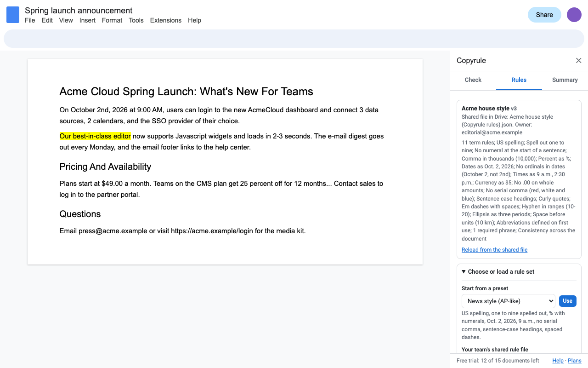Click the Share button
Viewport: 588px width, 368px height.
pyautogui.click(x=544, y=15)
